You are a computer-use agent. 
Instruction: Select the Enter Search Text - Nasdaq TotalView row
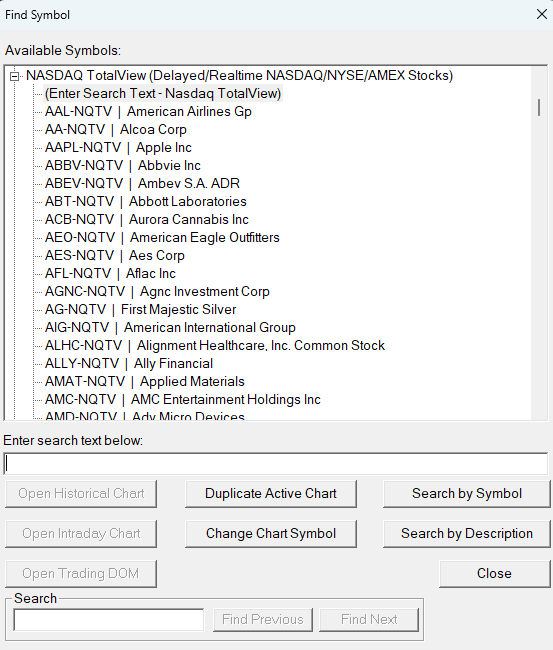point(163,94)
